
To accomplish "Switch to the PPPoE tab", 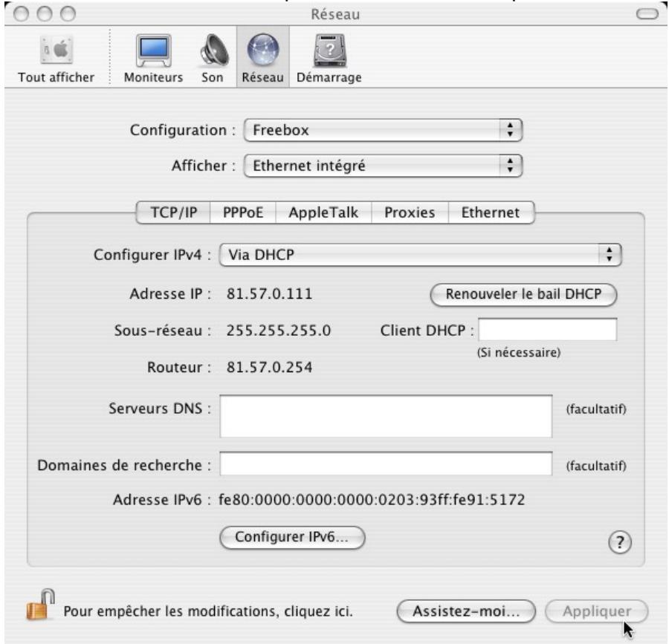I will pyautogui.click(x=243, y=212).
